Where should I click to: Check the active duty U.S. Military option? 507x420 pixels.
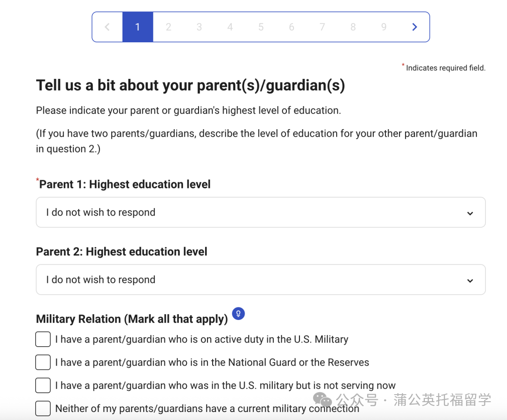click(43, 339)
